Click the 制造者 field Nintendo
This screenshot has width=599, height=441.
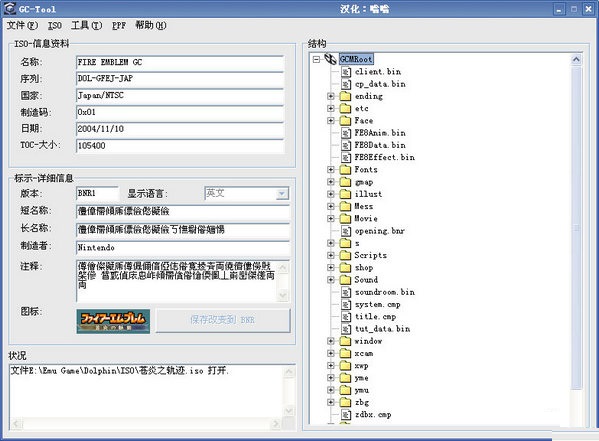click(183, 248)
